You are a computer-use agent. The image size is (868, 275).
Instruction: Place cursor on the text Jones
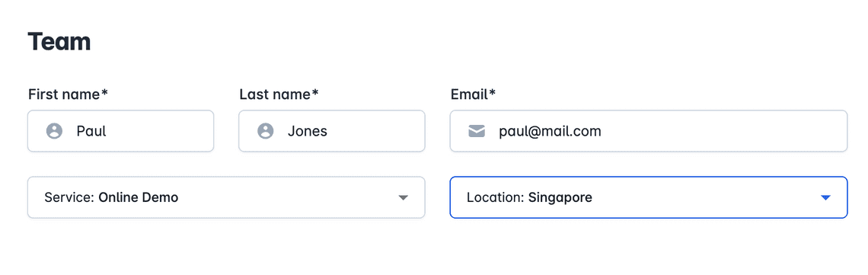pyautogui.click(x=308, y=131)
